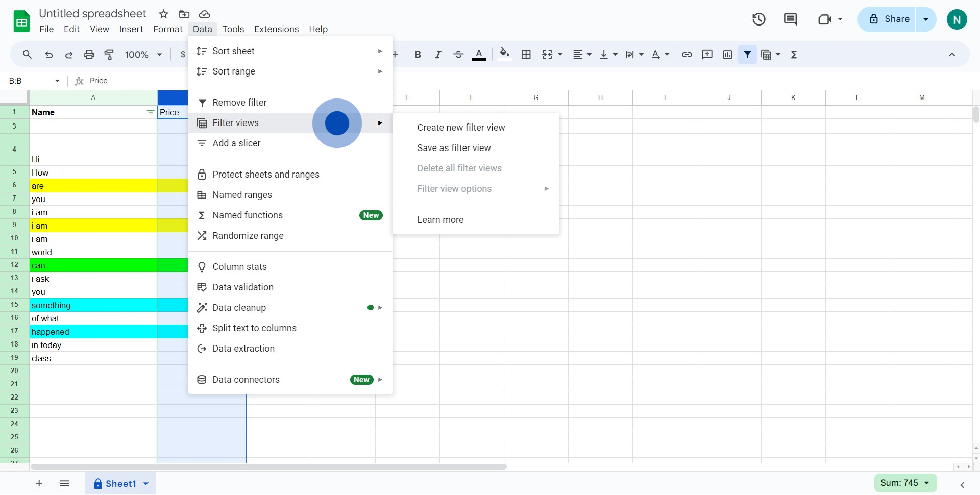Choose Add a slicer
The height and width of the screenshot is (495, 980).
coord(290,143)
